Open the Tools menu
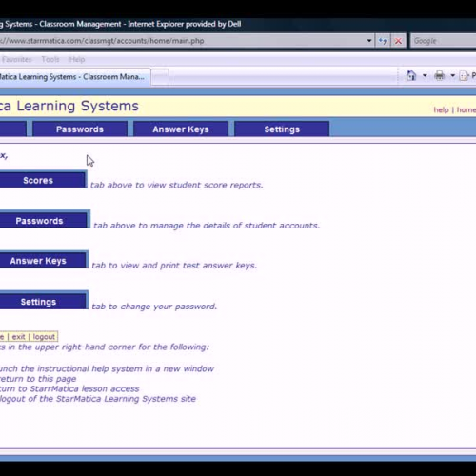476x476 pixels. click(x=50, y=59)
